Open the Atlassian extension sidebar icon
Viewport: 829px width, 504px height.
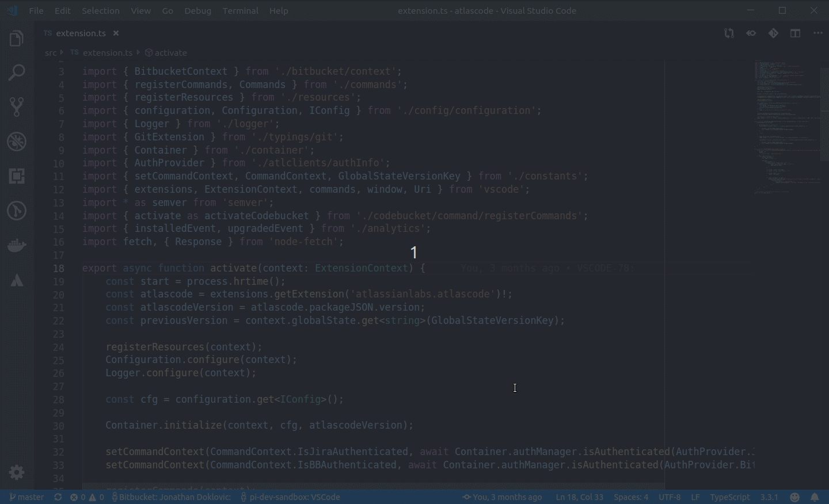click(16, 280)
